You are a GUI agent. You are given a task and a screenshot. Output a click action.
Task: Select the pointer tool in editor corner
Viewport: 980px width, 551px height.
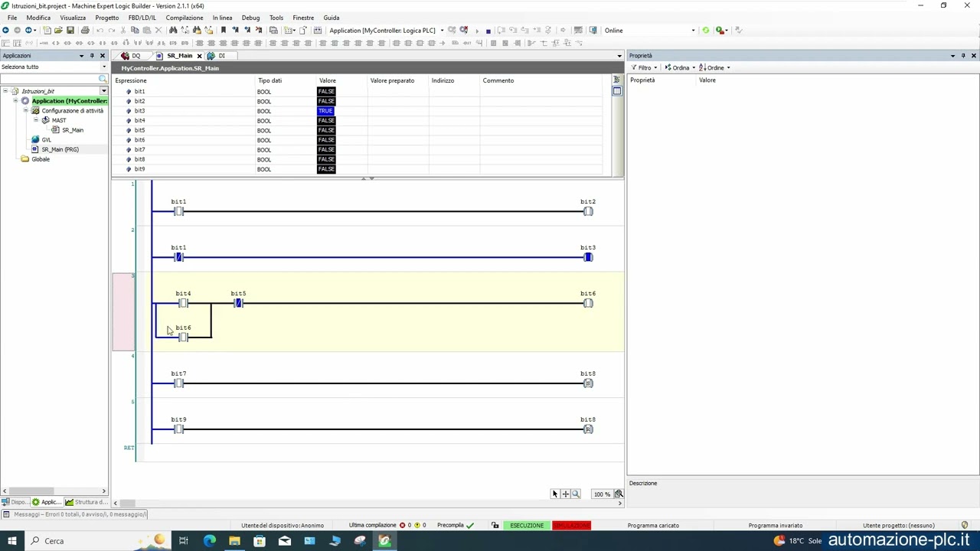555,494
